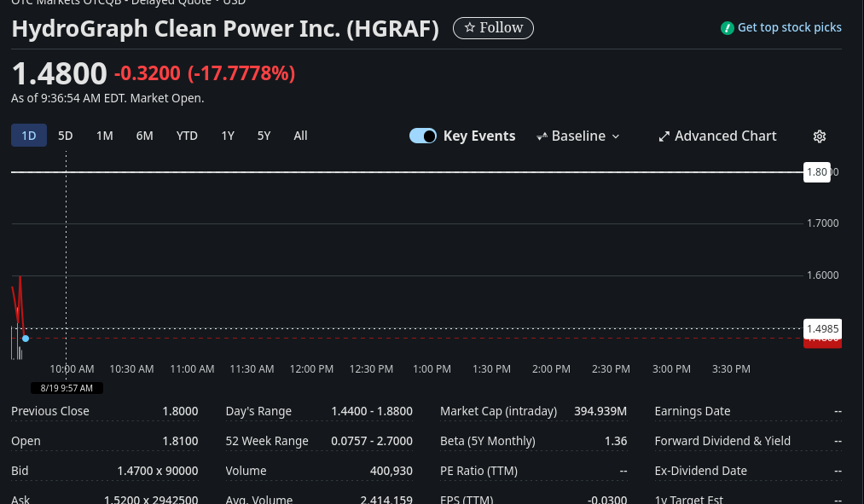864x504 pixels.
Task: Switch to the 5D time range
Action: [x=65, y=136]
